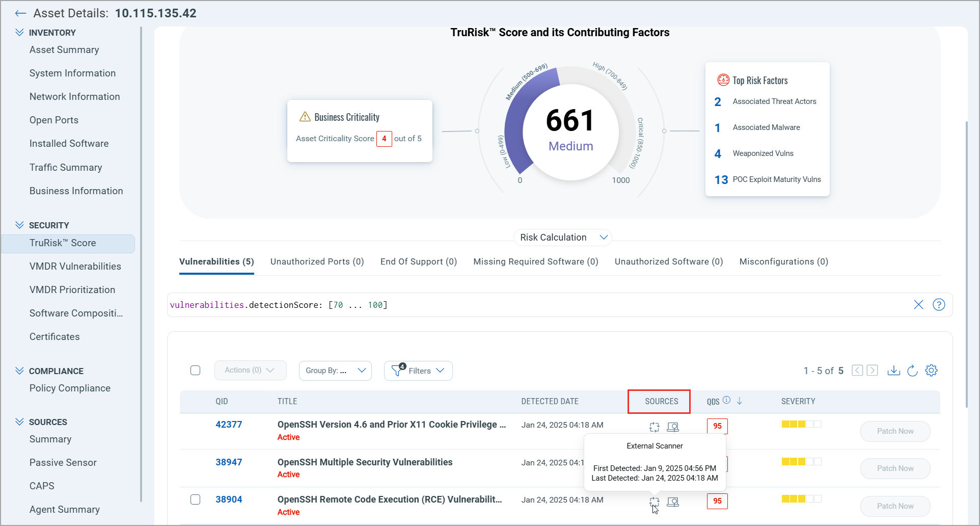980x526 pixels.
Task: Open the Filters dropdown
Action: (418, 371)
